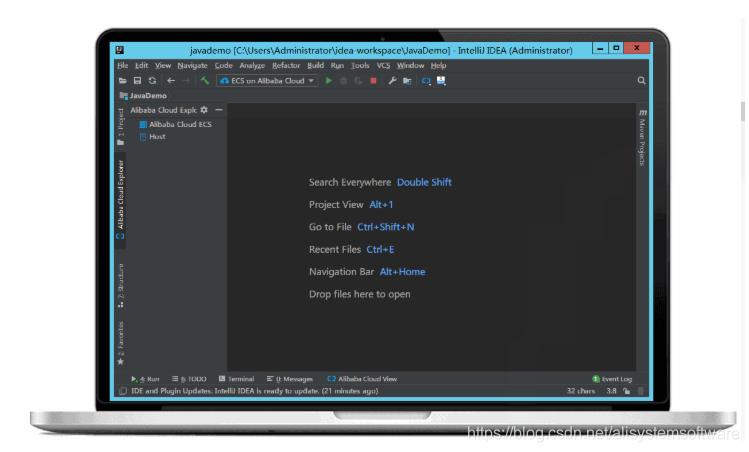This screenshot has height=452, width=749.
Task: Click the Alibaba Cloud bracket toolbar icon
Action: pos(426,81)
